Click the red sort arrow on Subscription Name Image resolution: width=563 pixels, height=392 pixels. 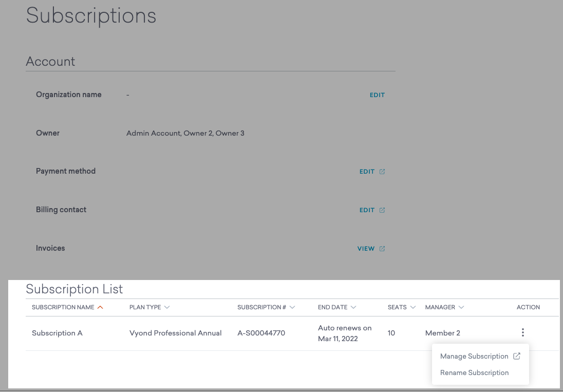100,307
